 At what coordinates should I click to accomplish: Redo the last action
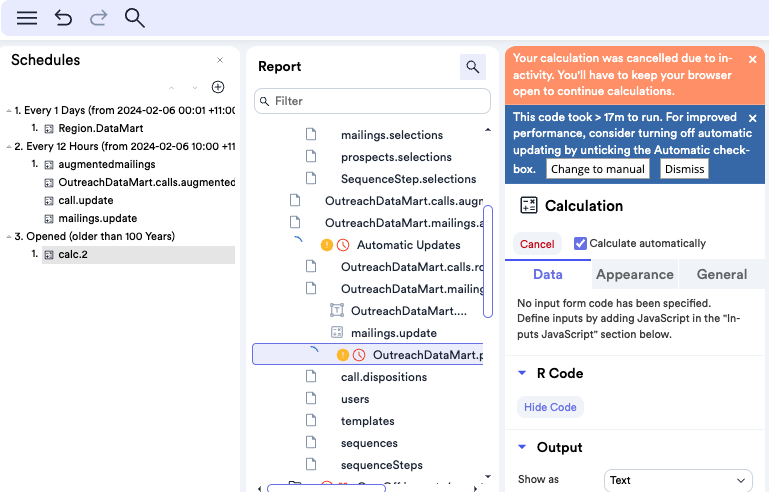coord(99,18)
